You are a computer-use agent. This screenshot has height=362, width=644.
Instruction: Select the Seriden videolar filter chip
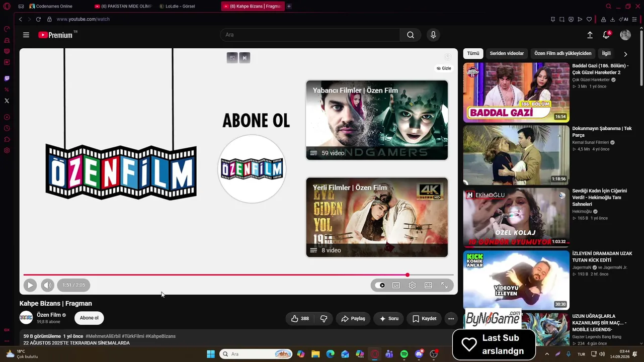[x=507, y=53]
